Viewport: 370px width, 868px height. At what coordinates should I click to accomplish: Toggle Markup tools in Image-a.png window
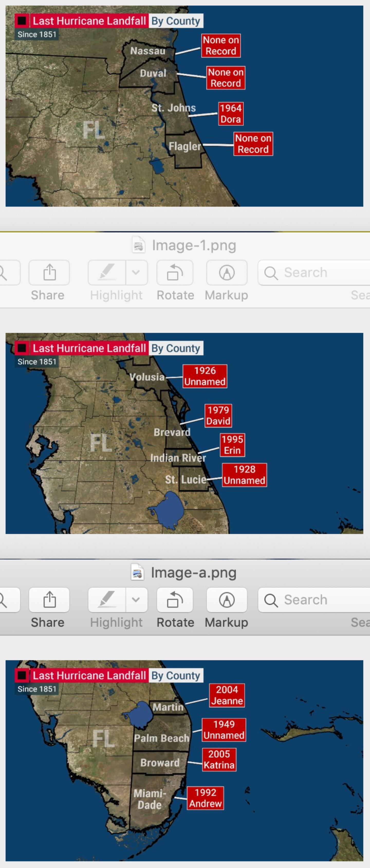tap(227, 599)
